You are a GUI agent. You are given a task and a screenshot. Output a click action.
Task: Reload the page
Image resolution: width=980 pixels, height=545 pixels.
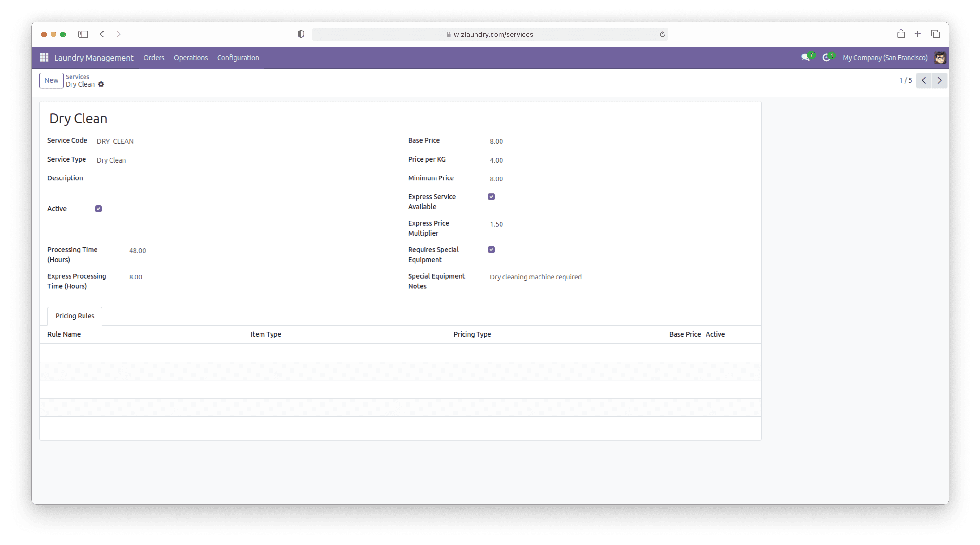[x=662, y=34]
